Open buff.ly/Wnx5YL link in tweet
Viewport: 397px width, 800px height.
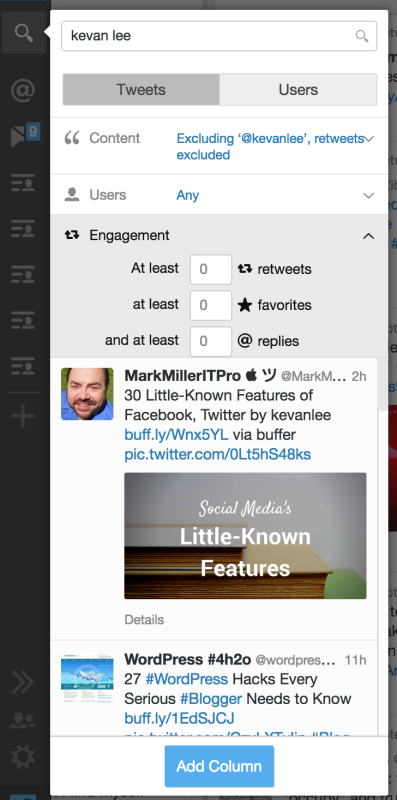click(x=177, y=434)
